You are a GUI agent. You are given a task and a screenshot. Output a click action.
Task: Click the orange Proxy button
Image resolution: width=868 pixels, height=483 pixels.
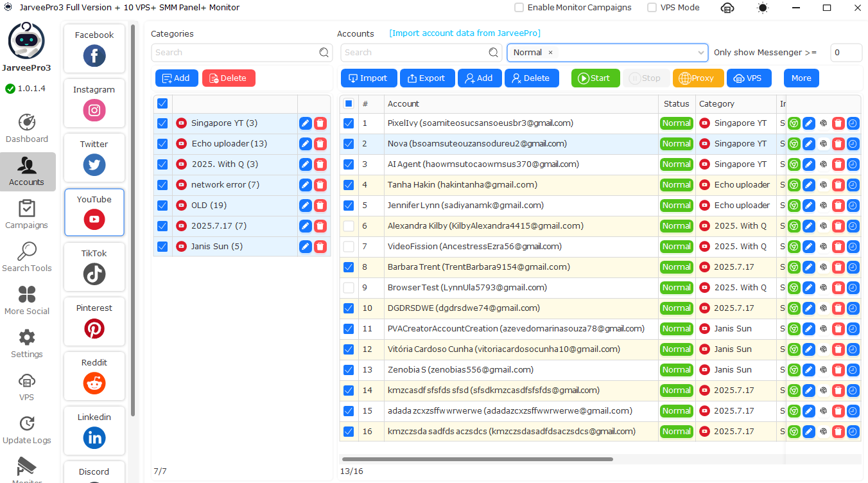tap(698, 78)
